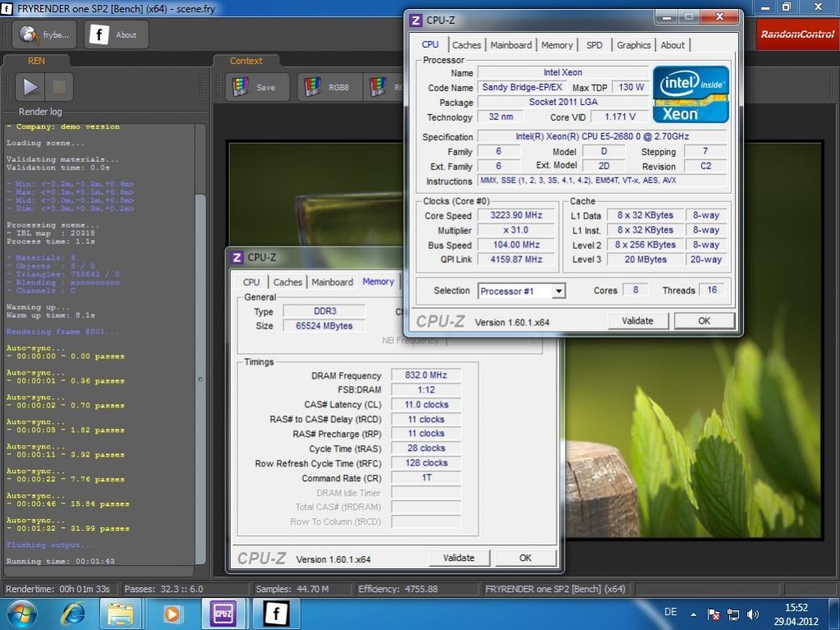The image size is (840, 630).
Task: Expand the Processor #1 selection dropdown
Action: tap(558, 291)
